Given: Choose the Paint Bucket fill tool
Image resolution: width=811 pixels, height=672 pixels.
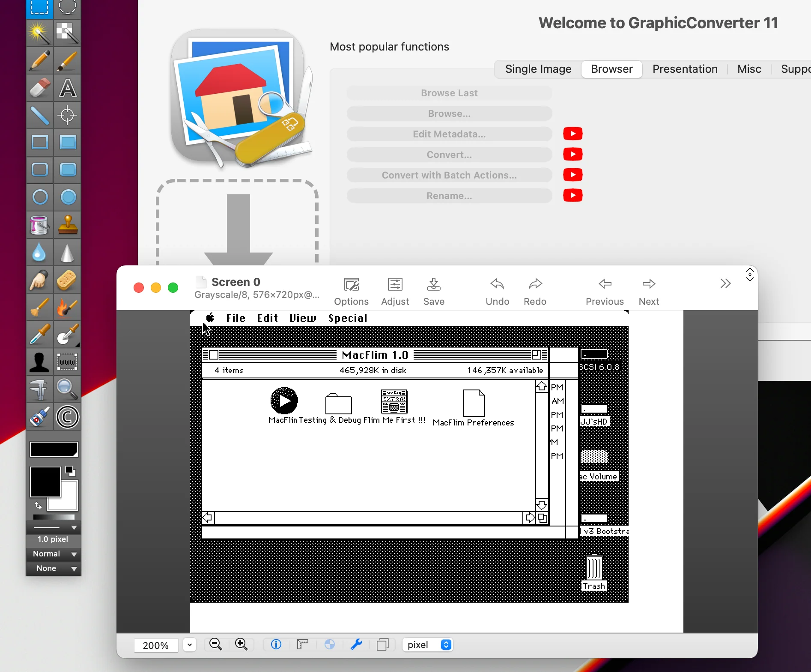Looking at the screenshot, I should click(39, 225).
